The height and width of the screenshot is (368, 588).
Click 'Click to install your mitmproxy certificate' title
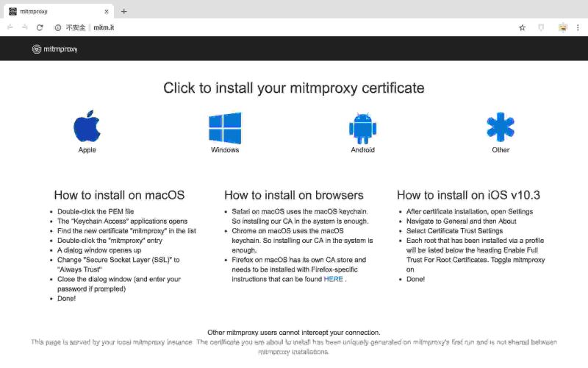point(294,88)
